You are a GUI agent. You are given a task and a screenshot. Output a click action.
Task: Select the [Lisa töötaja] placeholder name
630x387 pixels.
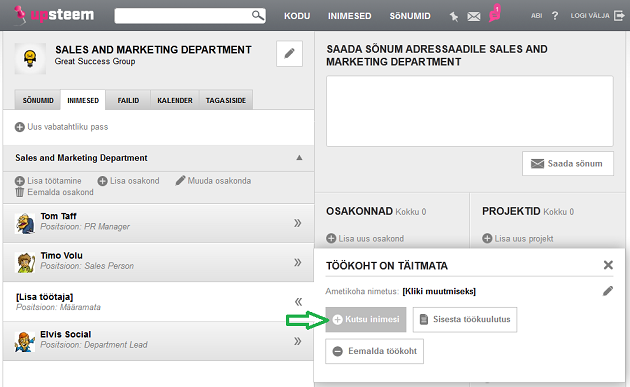[44, 297]
